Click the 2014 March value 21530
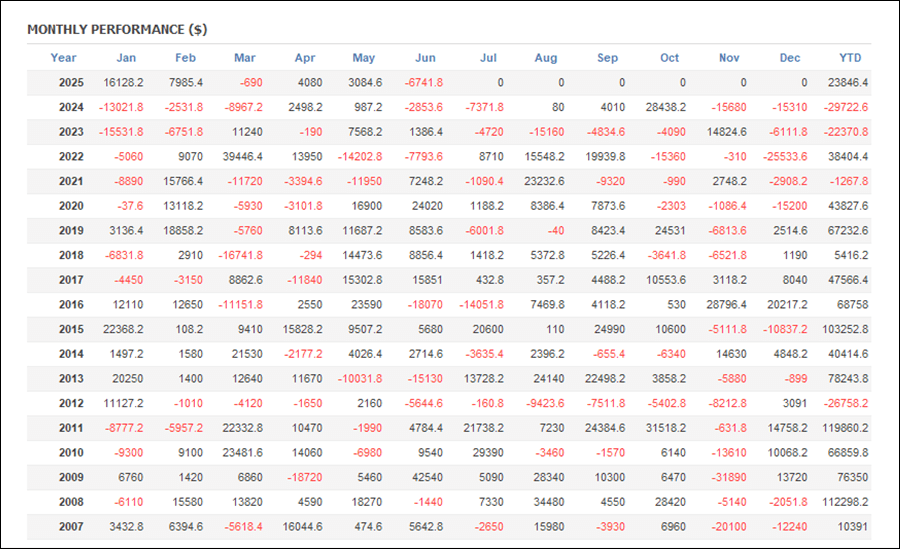 (x=247, y=354)
